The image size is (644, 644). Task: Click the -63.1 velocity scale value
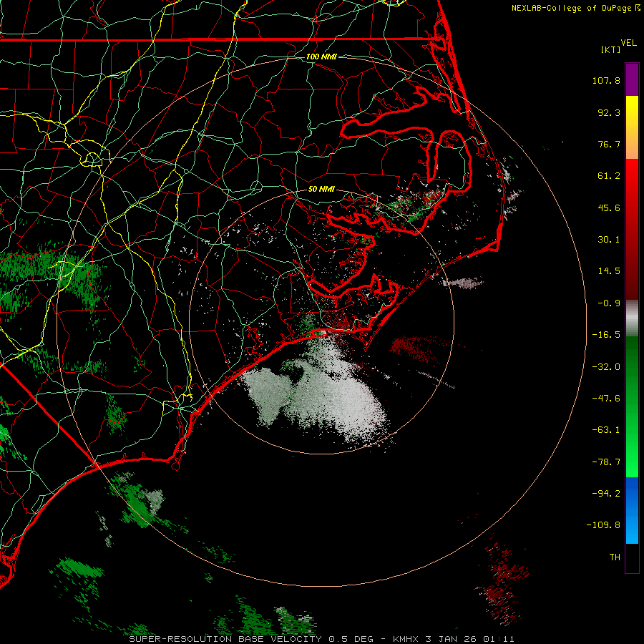click(x=606, y=430)
